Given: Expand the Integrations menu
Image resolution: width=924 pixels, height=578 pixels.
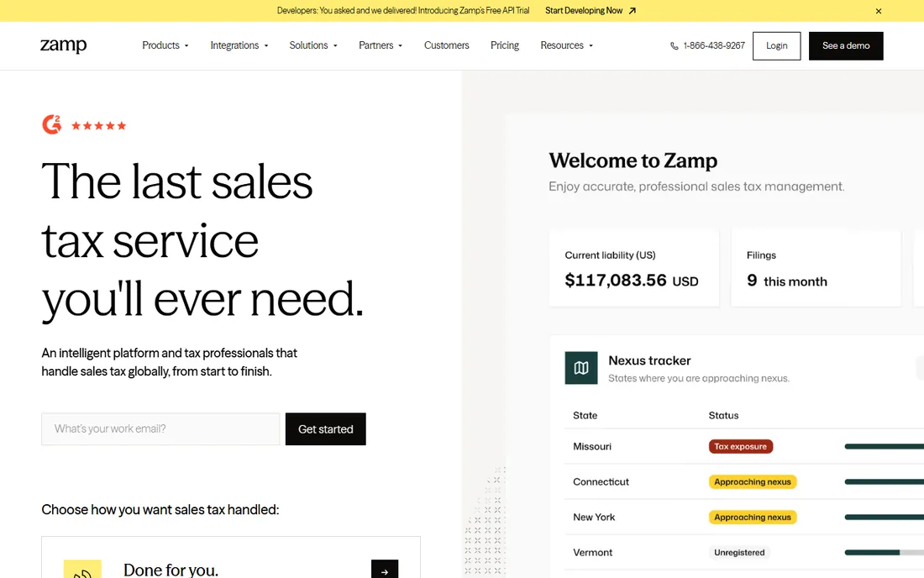Looking at the screenshot, I should [x=239, y=45].
